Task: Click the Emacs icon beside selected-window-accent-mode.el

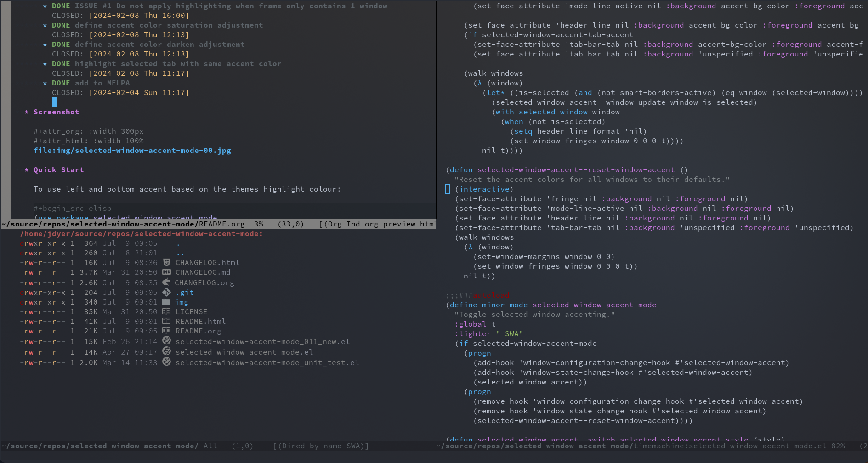Action: coord(166,351)
